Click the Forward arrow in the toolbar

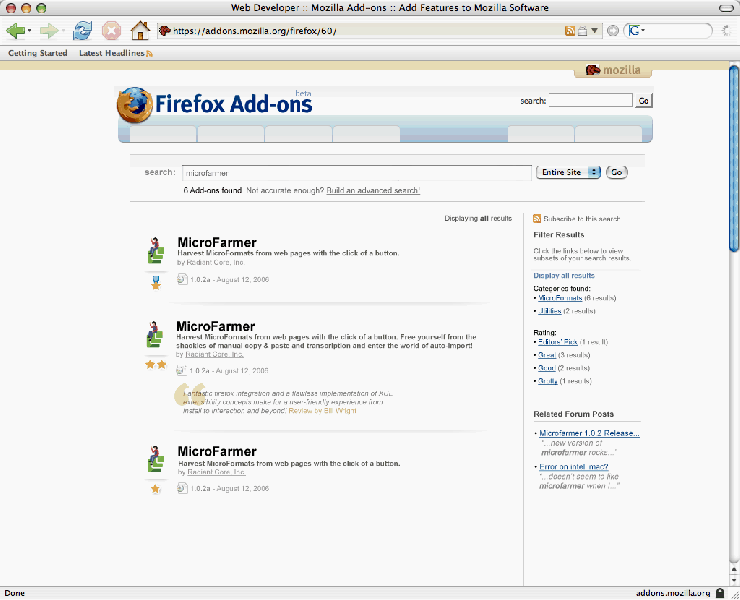tap(49, 31)
